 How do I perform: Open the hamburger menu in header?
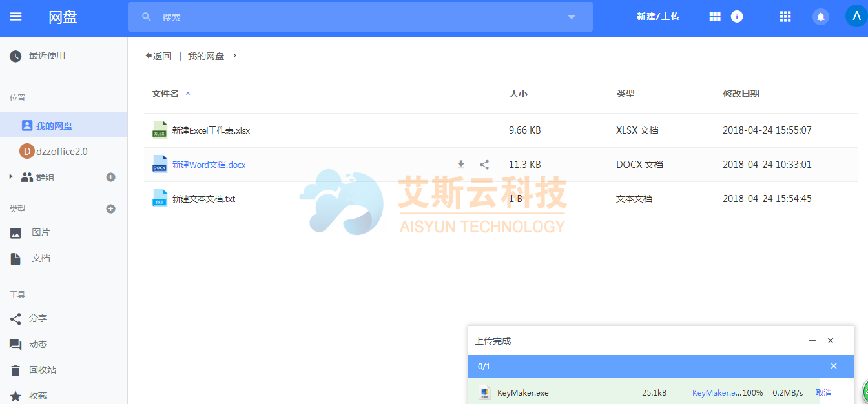point(15,17)
